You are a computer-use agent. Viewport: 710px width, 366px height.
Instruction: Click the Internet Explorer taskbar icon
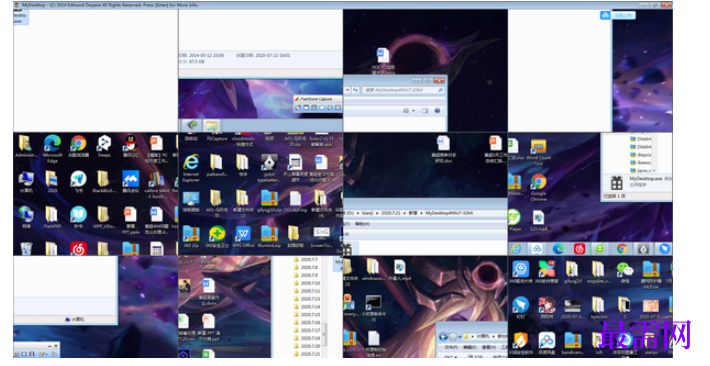tap(516, 248)
